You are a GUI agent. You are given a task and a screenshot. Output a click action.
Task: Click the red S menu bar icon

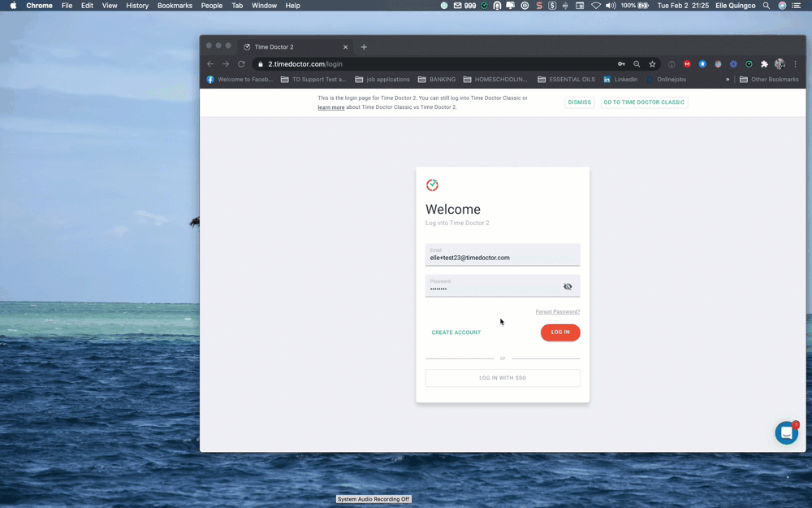(x=539, y=6)
